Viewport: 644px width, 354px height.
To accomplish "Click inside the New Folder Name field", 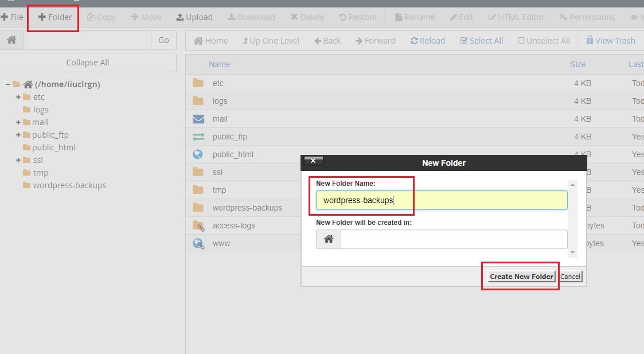I will tap(442, 200).
